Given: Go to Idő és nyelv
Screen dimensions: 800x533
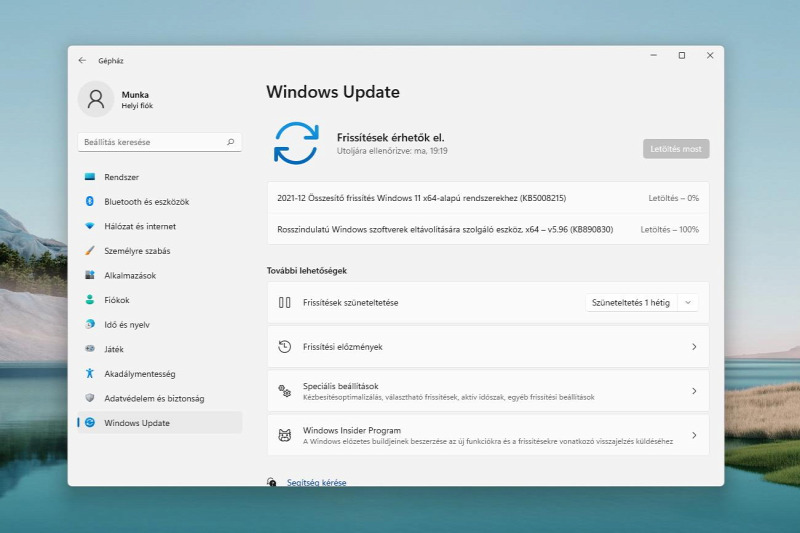Looking at the screenshot, I should tap(160, 324).
